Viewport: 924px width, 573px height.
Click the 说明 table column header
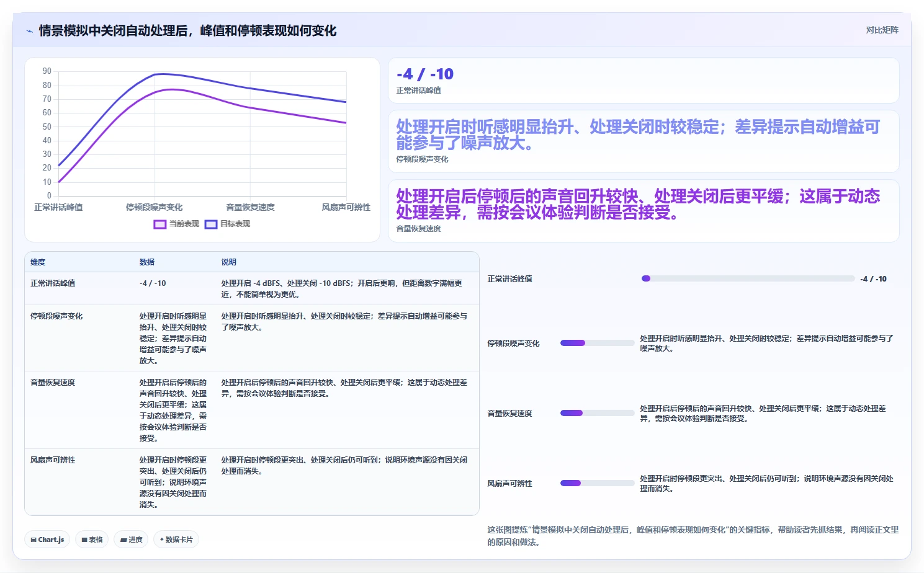click(x=229, y=262)
